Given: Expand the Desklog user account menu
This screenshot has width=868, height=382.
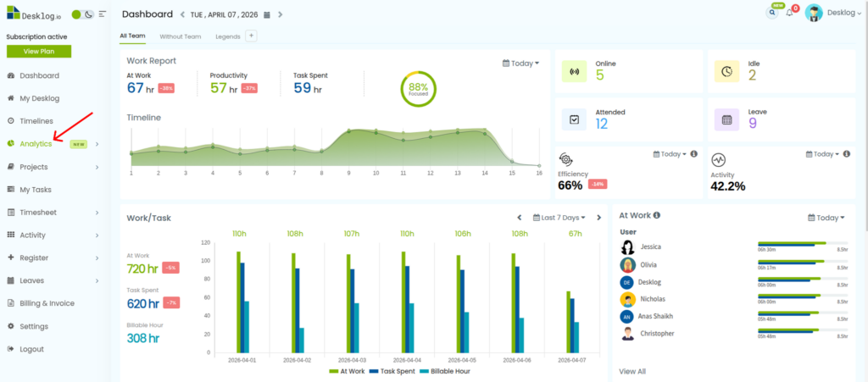Looking at the screenshot, I should click(x=843, y=13).
